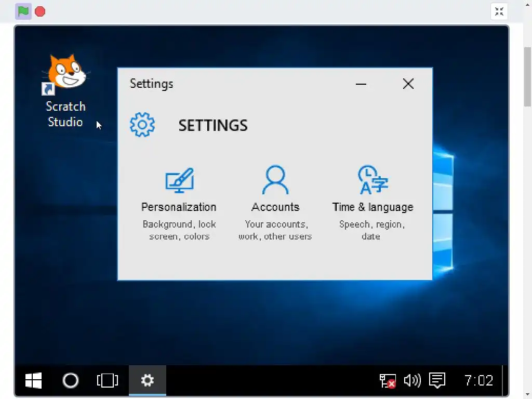The height and width of the screenshot is (399, 532).
Task: Open the Action Center notification icon
Action: 437,380
